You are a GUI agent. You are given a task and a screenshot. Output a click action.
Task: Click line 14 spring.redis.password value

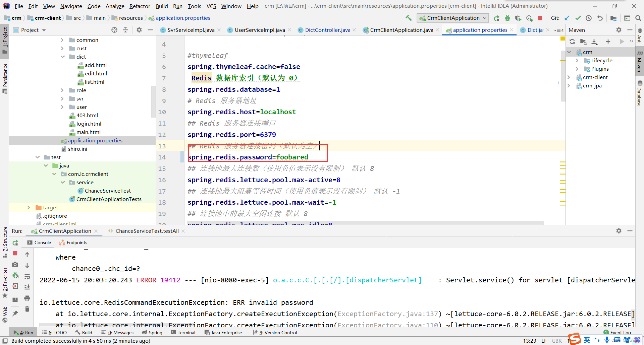(292, 157)
